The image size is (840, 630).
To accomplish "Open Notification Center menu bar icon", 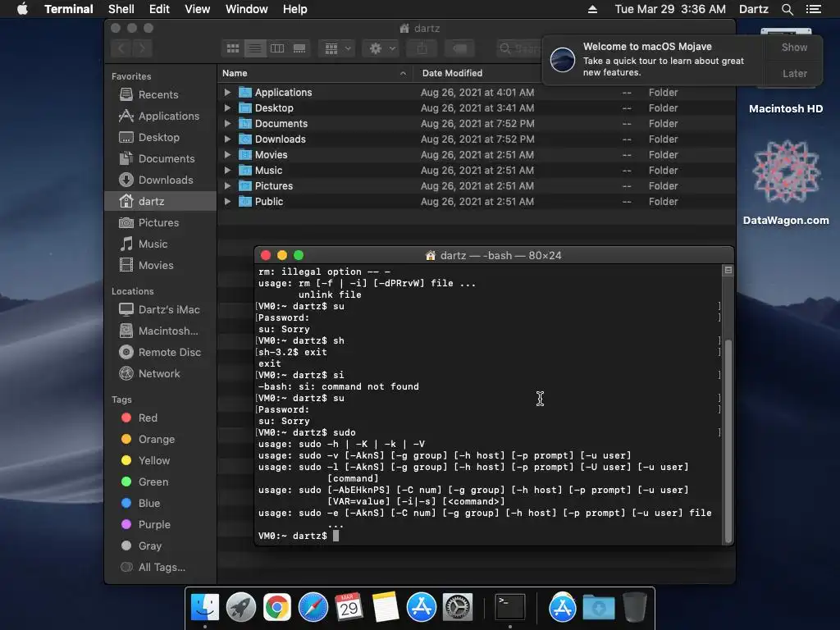I will [x=813, y=9].
